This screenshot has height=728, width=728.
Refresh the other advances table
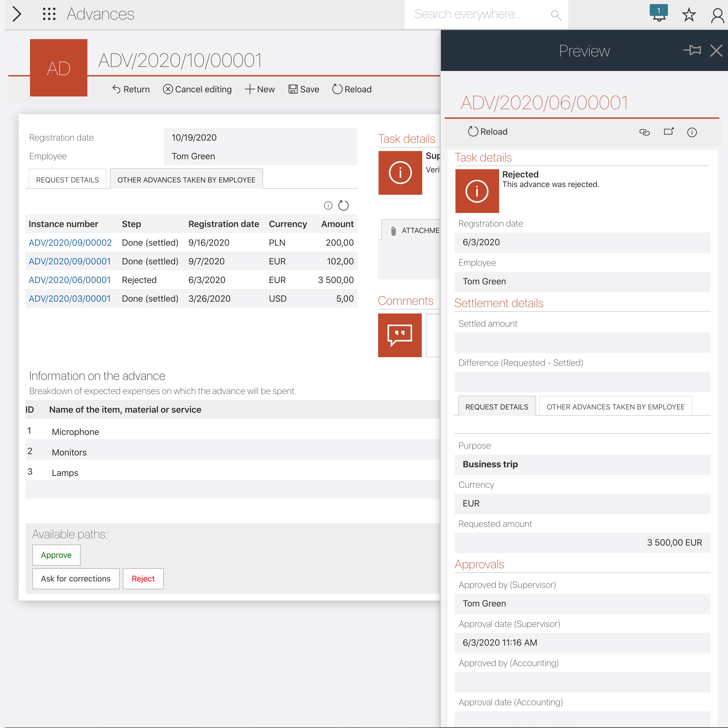coord(343,205)
